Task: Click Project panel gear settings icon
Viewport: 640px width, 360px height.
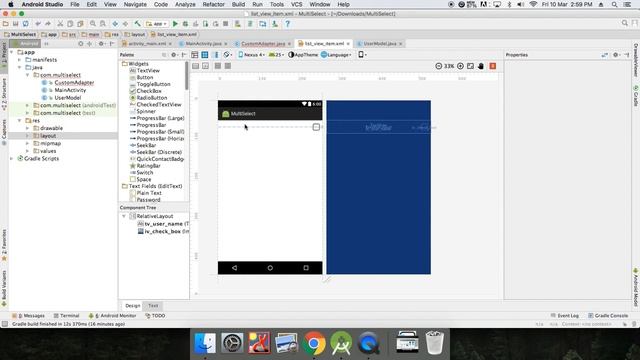Action: coord(101,44)
